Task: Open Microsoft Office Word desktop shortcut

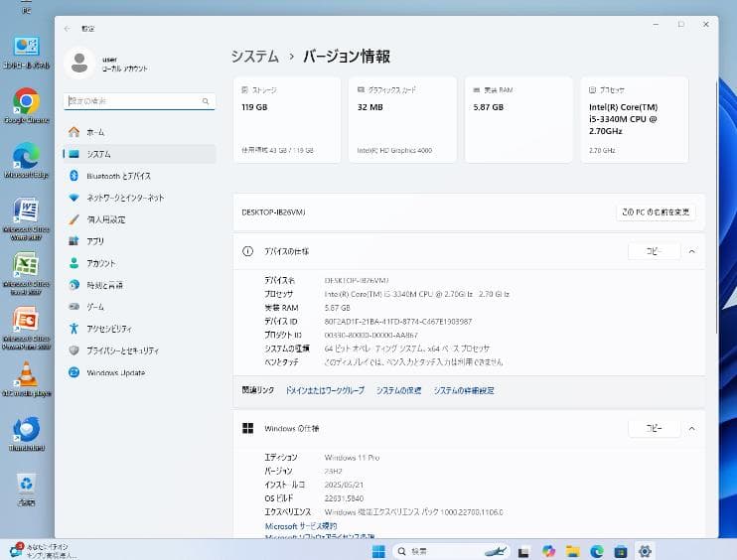Action: coord(26,218)
